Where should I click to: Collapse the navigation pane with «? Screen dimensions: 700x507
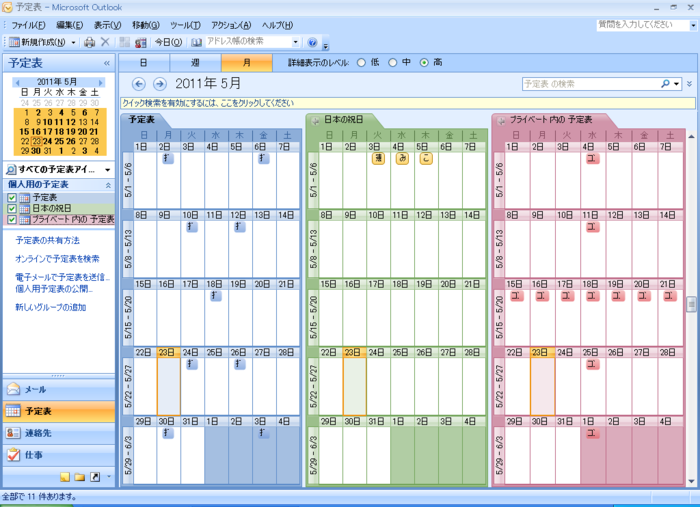click(107, 63)
